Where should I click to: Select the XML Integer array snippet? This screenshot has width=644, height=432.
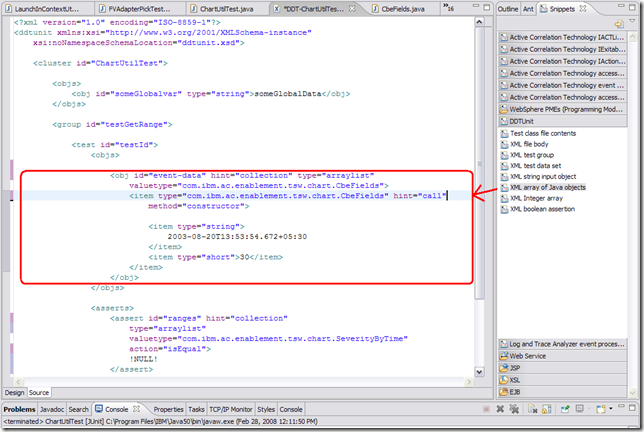point(532,198)
